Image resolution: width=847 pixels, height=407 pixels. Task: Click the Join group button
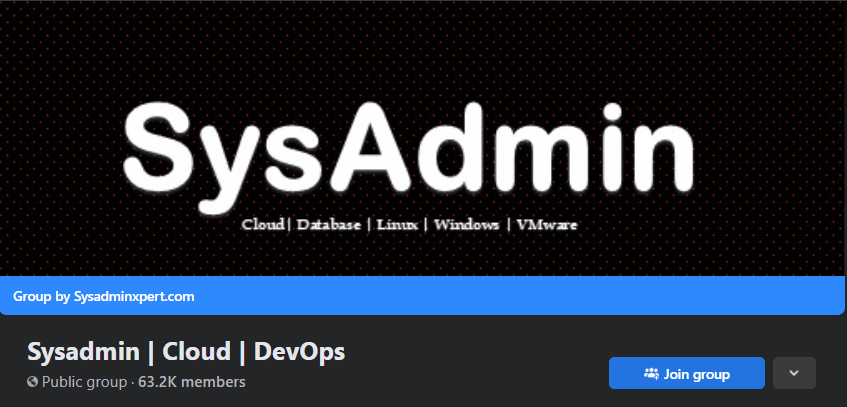(687, 373)
